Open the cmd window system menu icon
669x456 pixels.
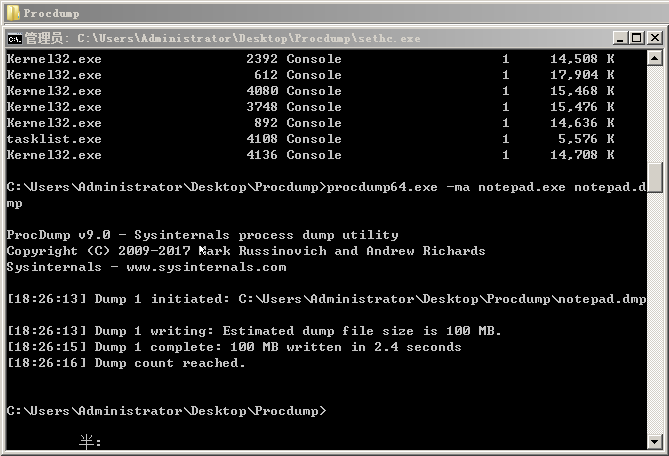(x=15, y=39)
